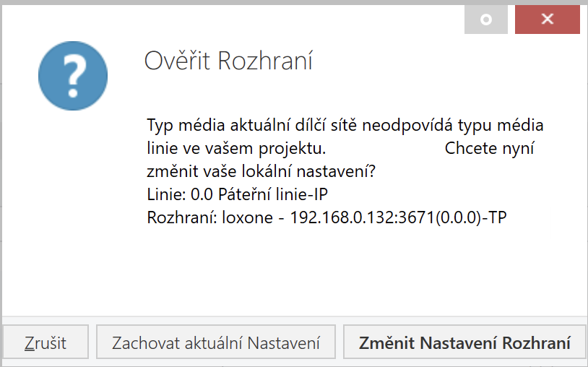
Task: Select the bold Změnit Nastavení Rozhraní option
Action: (x=464, y=342)
